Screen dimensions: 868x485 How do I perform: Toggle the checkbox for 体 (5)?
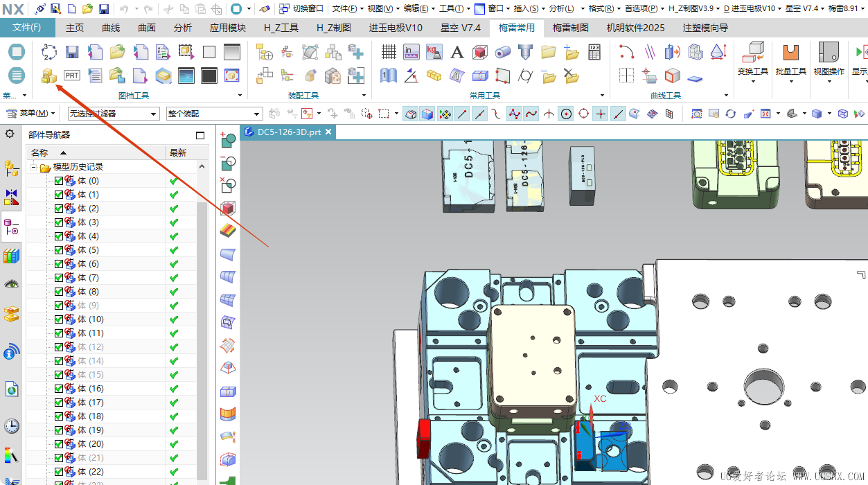coord(59,250)
